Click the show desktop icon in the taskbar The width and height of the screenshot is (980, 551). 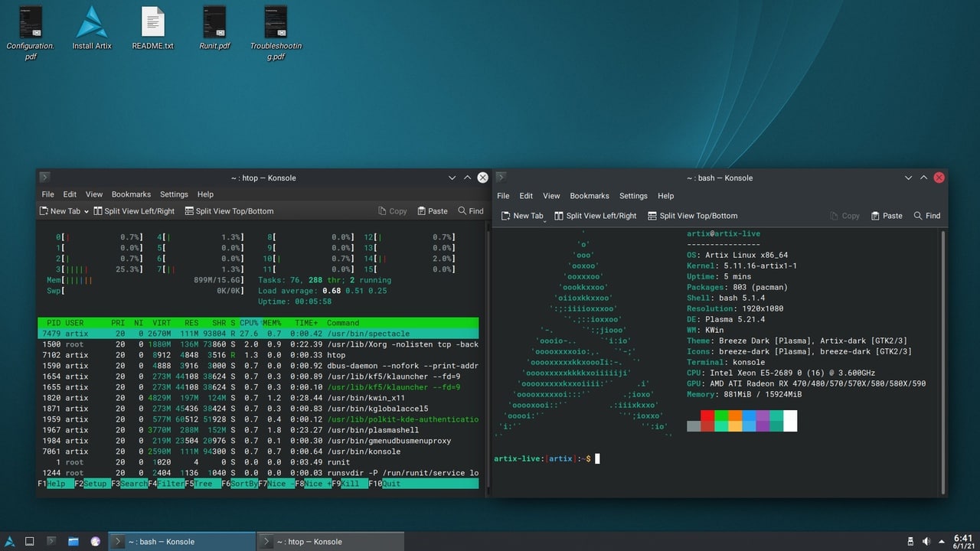[x=30, y=541]
